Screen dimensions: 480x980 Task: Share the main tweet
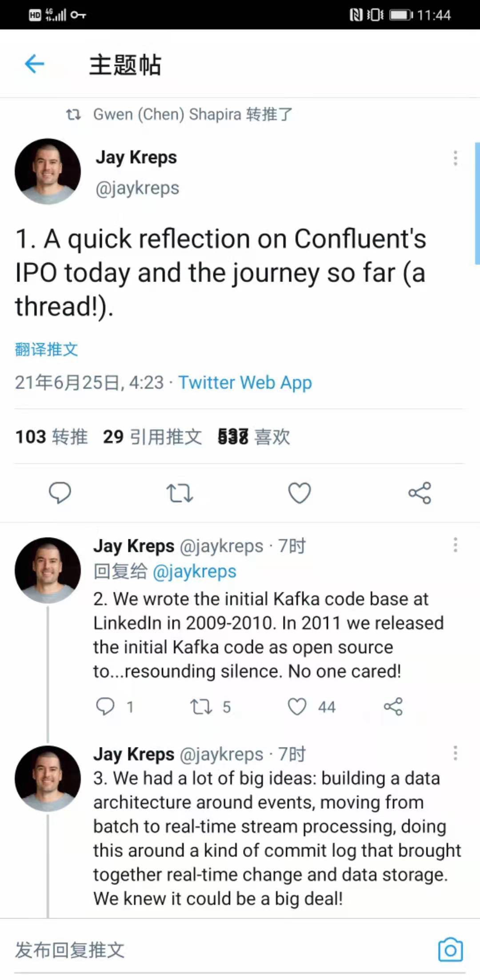(x=420, y=493)
